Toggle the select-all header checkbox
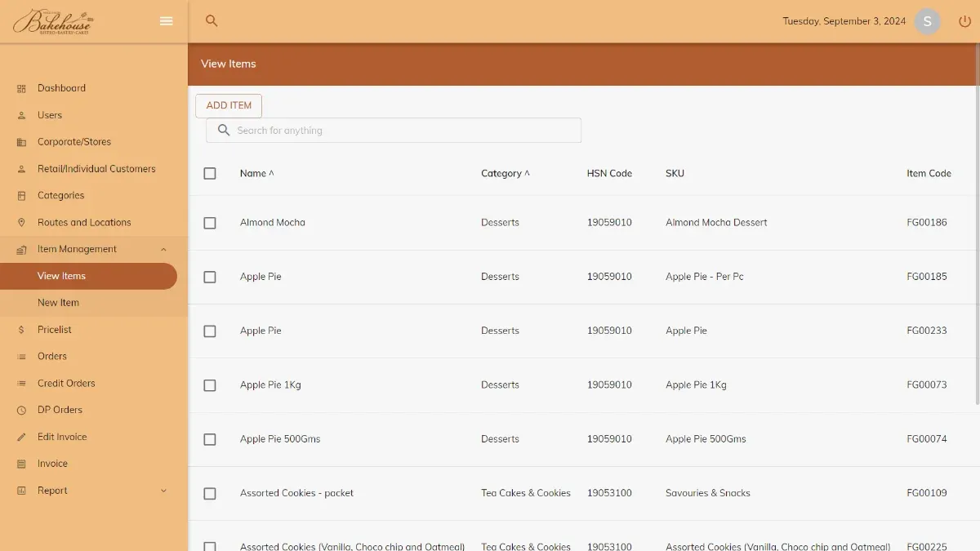Image resolution: width=980 pixels, height=551 pixels. [210, 173]
